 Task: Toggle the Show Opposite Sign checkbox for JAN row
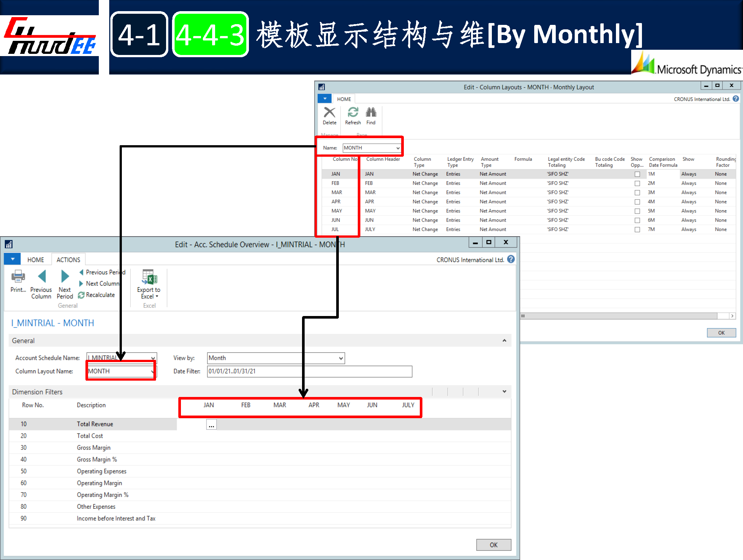(637, 174)
